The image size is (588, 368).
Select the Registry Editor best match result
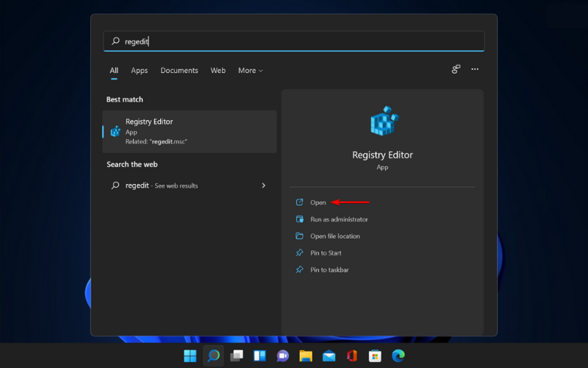(x=190, y=132)
